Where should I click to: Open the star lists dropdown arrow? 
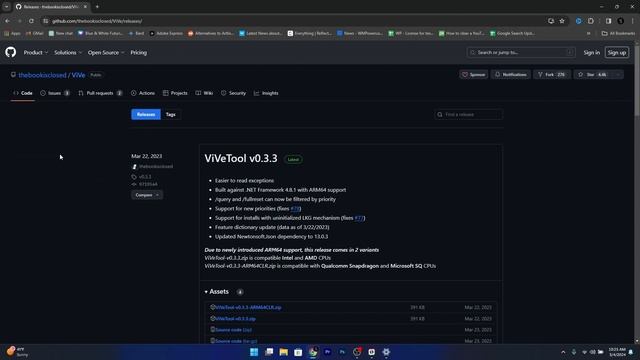[x=618, y=75]
